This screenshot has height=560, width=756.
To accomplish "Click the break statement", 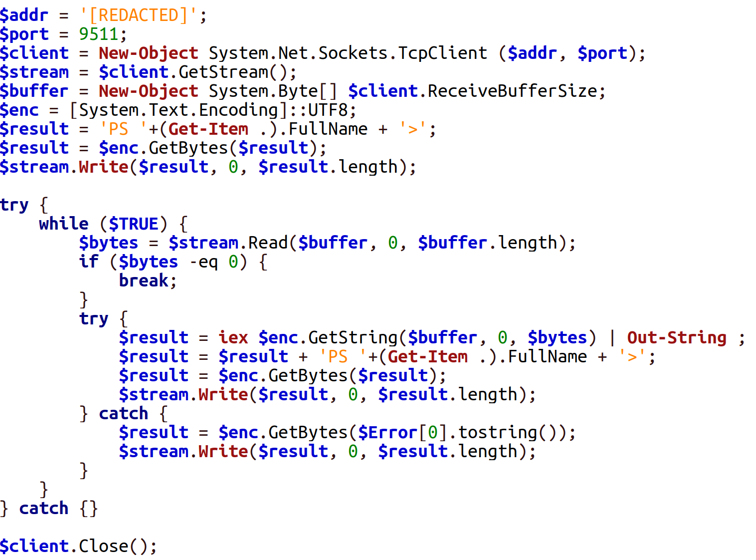I will coord(144,280).
